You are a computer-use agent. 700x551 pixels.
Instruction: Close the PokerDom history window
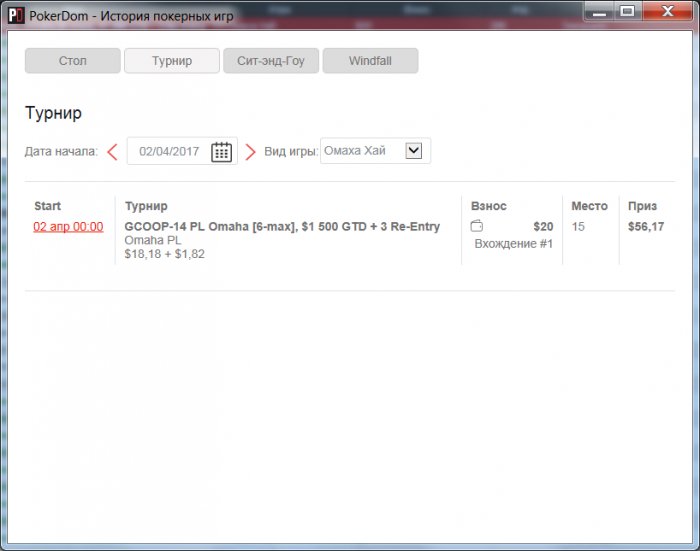click(667, 12)
